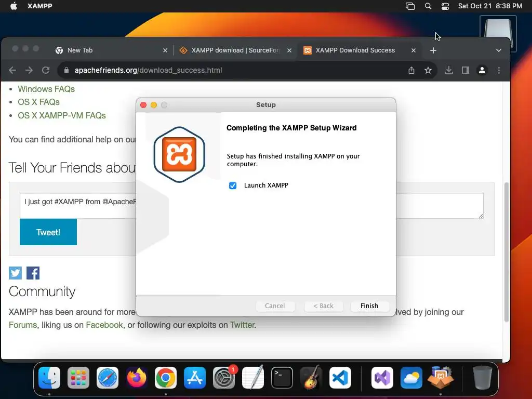Open Chrome three-dot menu
The height and width of the screenshot is (399, 532).
point(499,70)
